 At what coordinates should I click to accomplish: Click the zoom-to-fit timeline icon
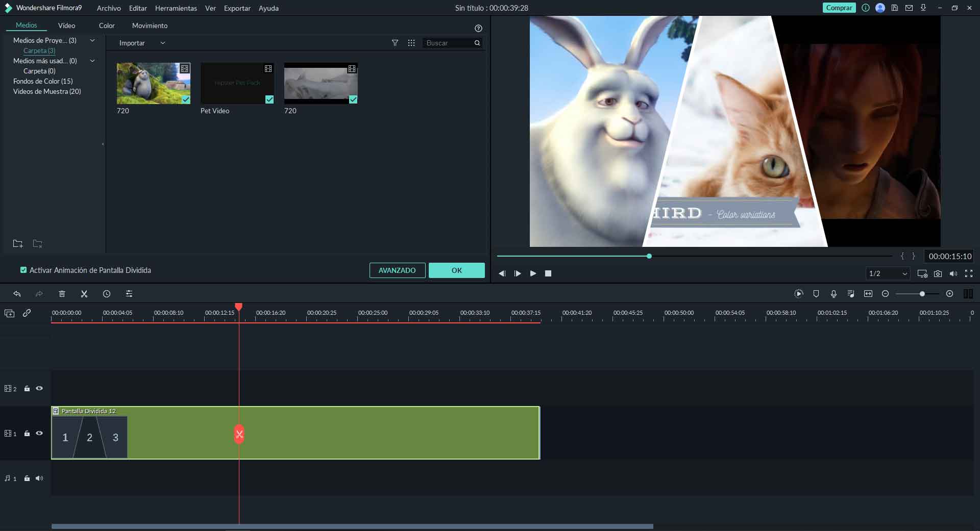tap(868, 294)
